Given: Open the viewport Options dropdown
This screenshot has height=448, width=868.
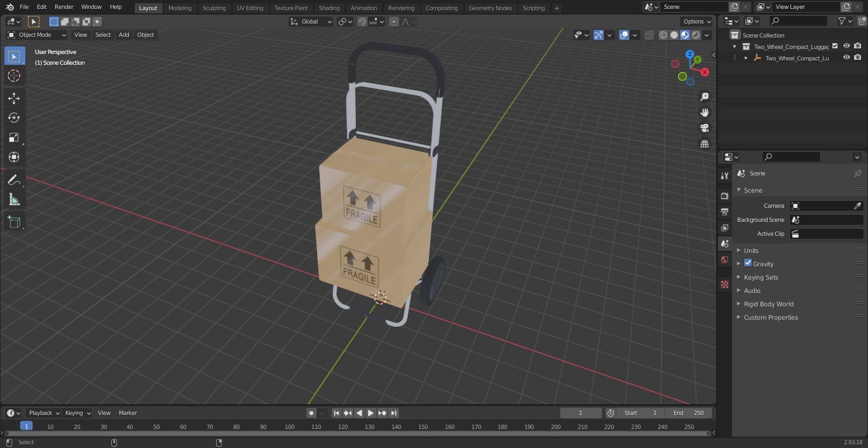Looking at the screenshot, I should (x=697, y=22).
